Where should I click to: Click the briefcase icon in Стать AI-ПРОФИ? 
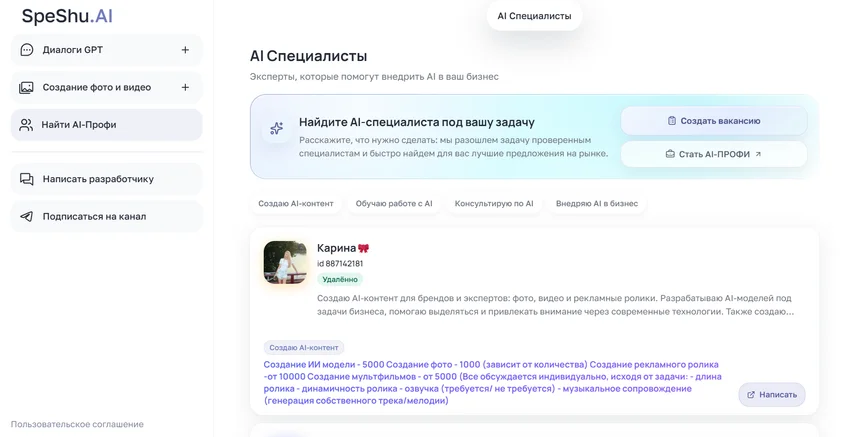pyautogui.click(x=670, y=154)
